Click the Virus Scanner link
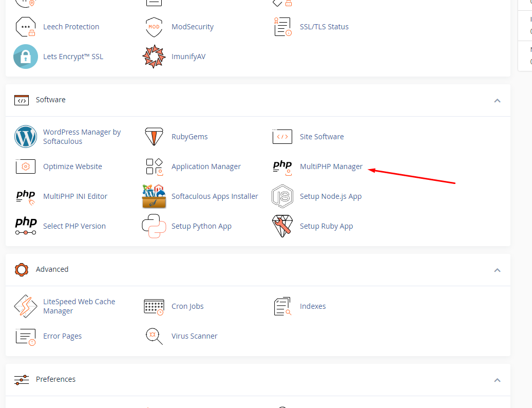Image resolution: width=532 pixels, height=408 pixels. (194, 336)
